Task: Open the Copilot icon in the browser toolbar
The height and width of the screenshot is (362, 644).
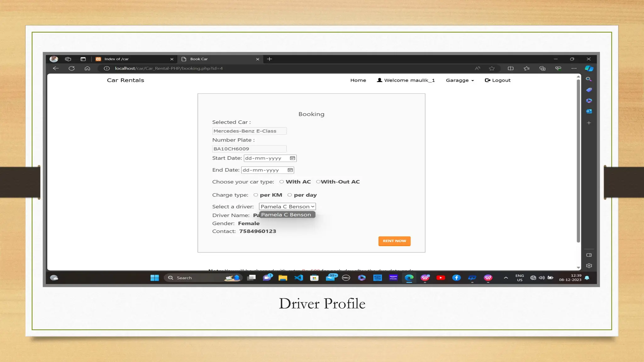Action: pyautogui.click(x=589, y=68)
